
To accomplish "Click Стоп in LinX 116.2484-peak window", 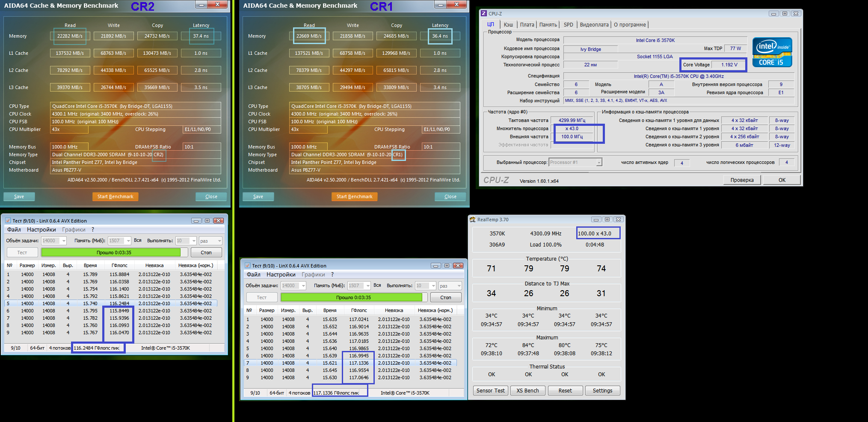I will tap(206, 253).
